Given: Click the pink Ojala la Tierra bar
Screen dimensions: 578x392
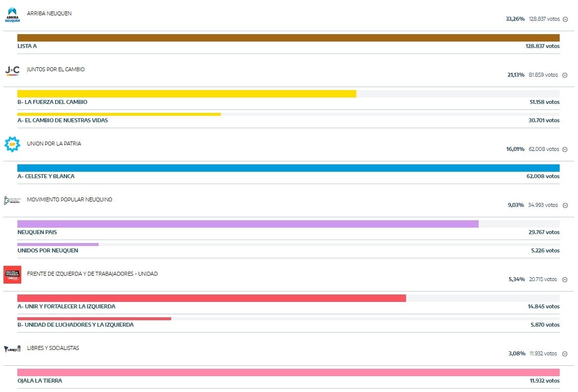Looking at the screenshot, I should [288, 373].
